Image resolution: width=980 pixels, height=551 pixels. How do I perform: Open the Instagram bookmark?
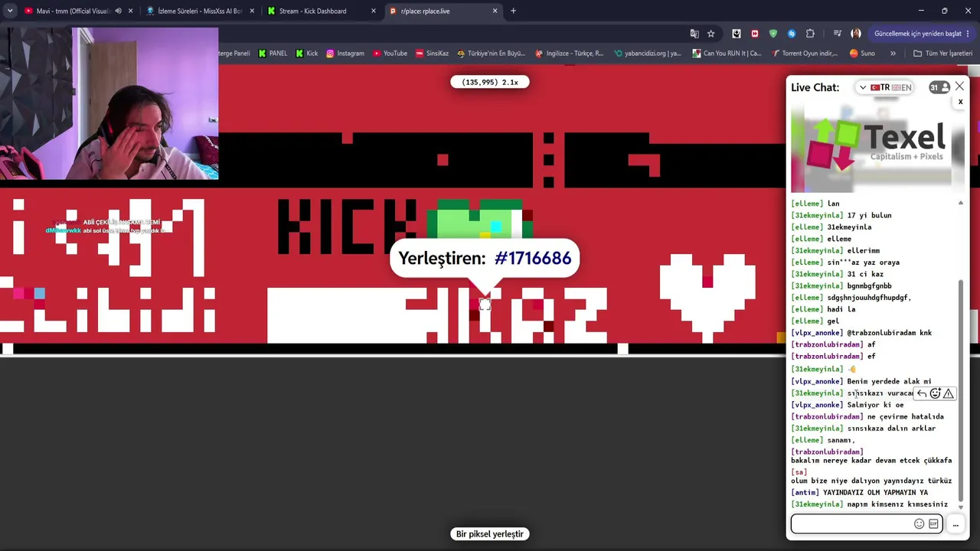point(345,54)
